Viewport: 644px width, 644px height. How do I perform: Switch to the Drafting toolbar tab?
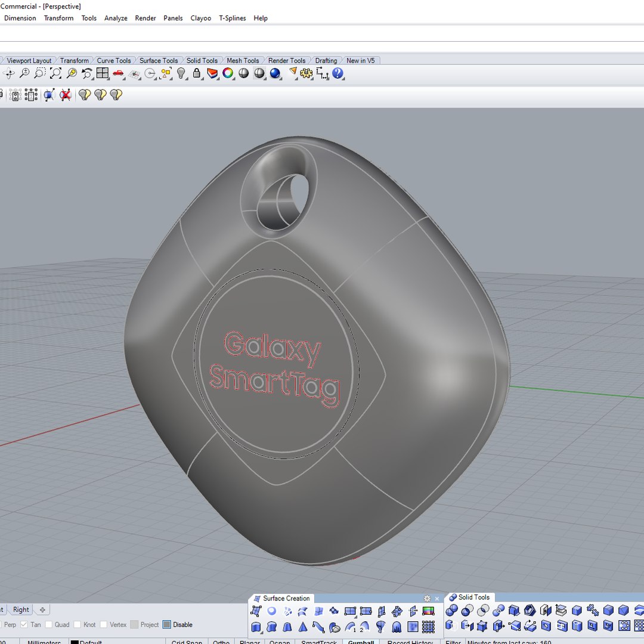(x=326, y=60)
